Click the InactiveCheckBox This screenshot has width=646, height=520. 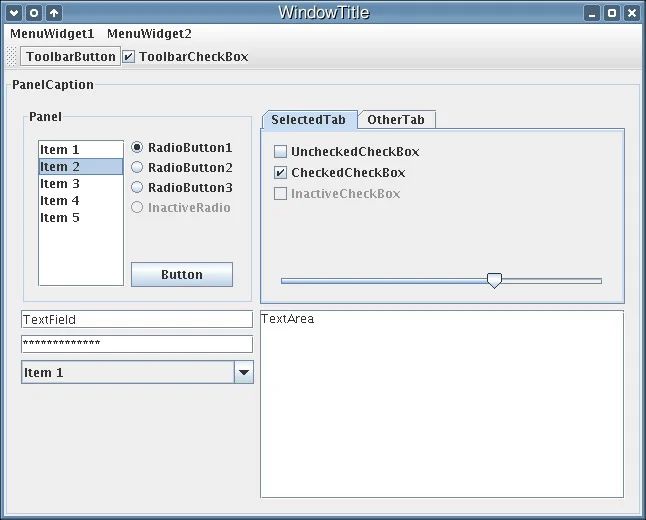pos(337,194)
